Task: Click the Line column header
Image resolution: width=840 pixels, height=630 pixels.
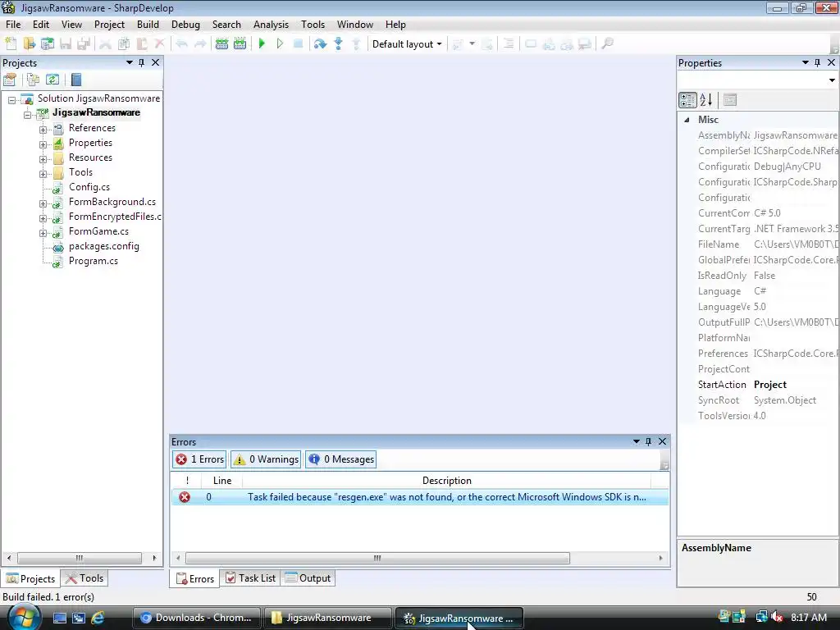Action: (x=221, y=481)
